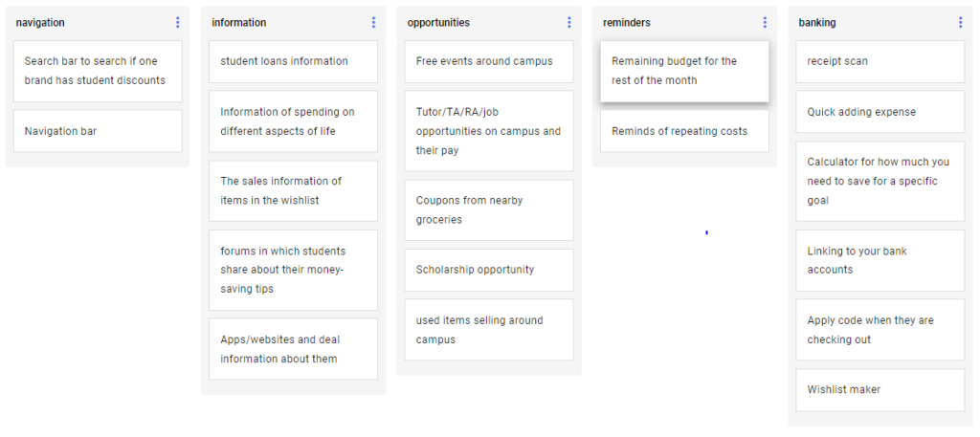Open the information column's three-dot menu
This screenshot has height=437, width=980.
tap(373, 22)
